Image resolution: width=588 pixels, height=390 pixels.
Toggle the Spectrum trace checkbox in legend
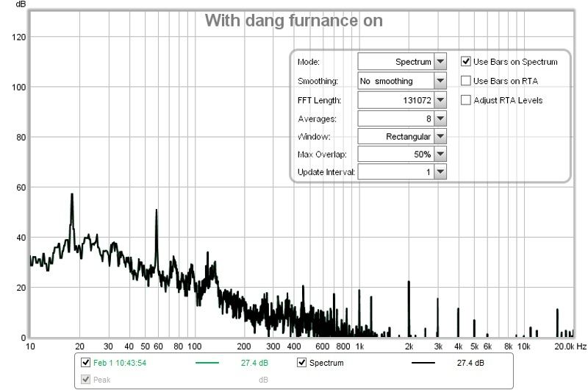(301, 363)
